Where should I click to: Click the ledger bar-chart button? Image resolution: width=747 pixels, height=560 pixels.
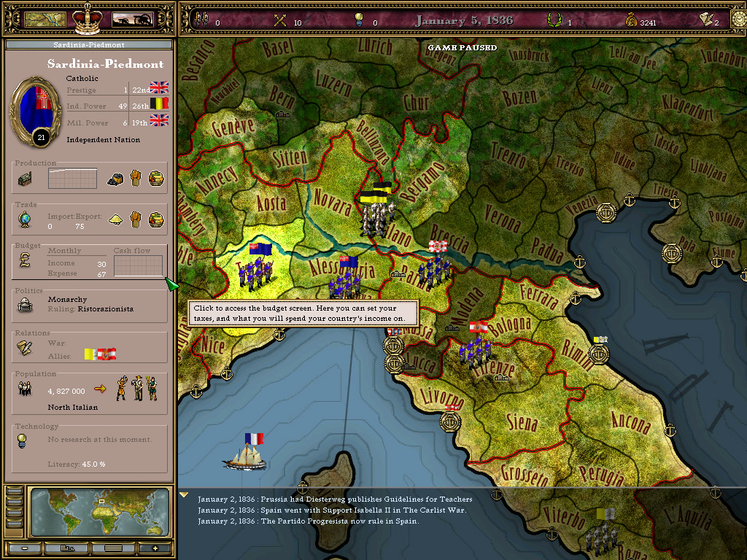pos(67,548)
